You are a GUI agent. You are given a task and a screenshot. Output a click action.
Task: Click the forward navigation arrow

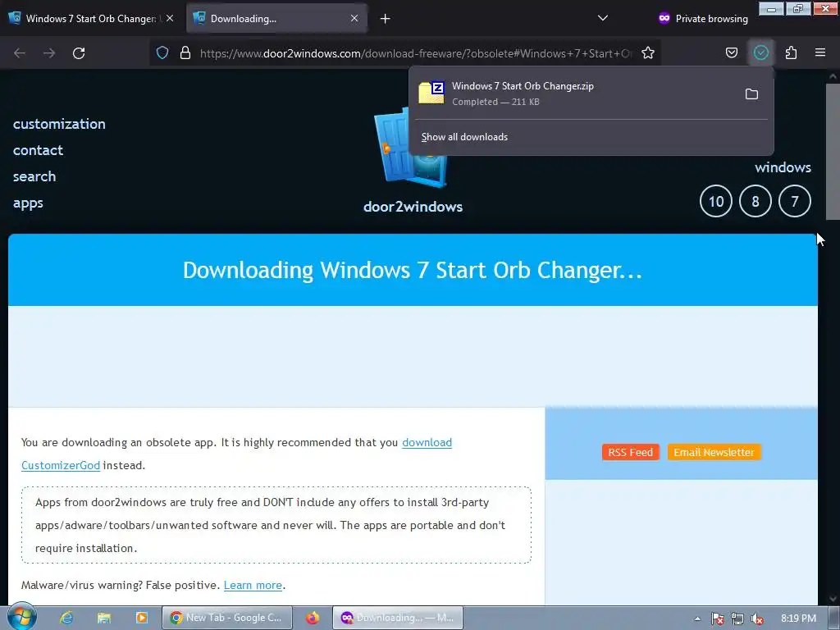pos(49,53)
